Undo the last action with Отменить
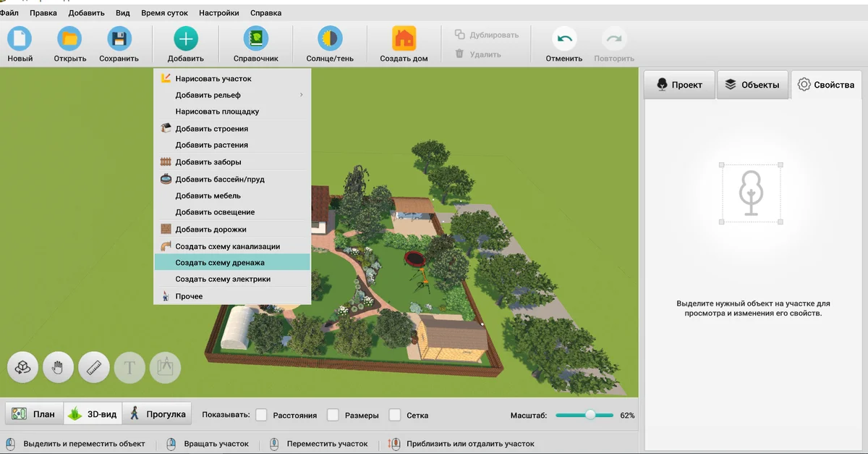This screenshot has height=454, width=868. coord(563,39)
